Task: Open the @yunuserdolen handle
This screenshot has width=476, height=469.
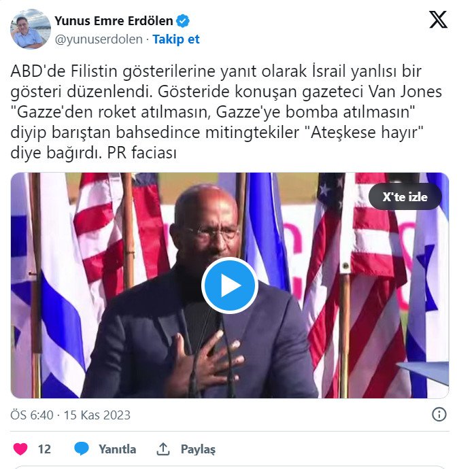Action: [99, 39]
